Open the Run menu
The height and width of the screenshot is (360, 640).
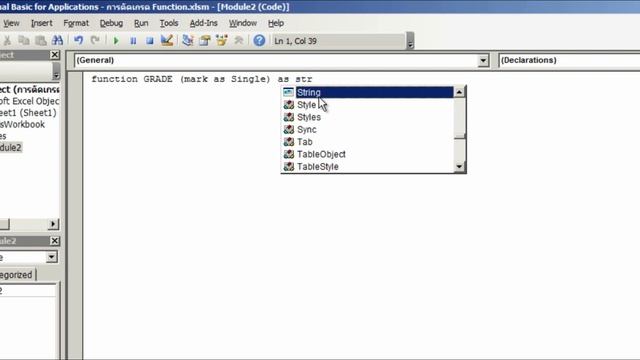[141, 23]
